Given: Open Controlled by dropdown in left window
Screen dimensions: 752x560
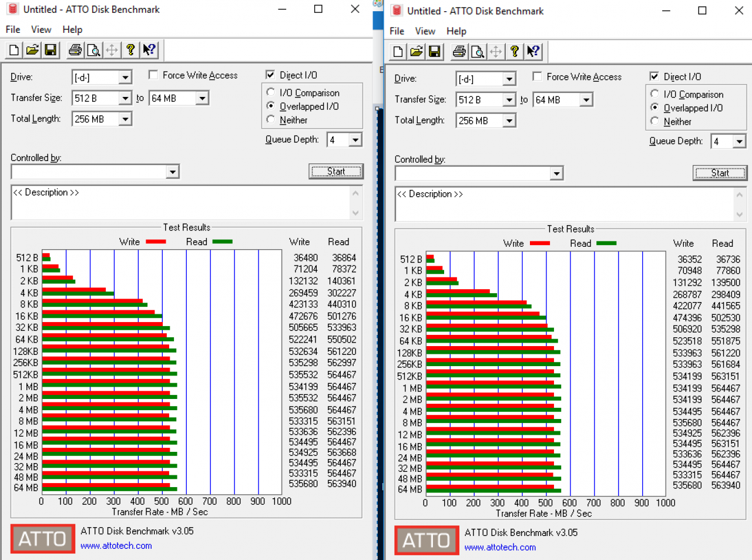Looking at the screenshot, I should pos(172,172).
